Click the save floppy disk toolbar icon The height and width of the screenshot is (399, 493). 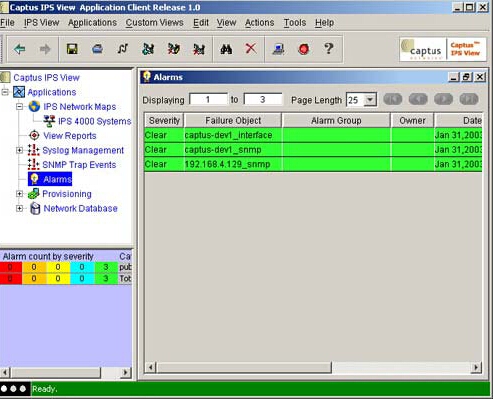point(72,49)
